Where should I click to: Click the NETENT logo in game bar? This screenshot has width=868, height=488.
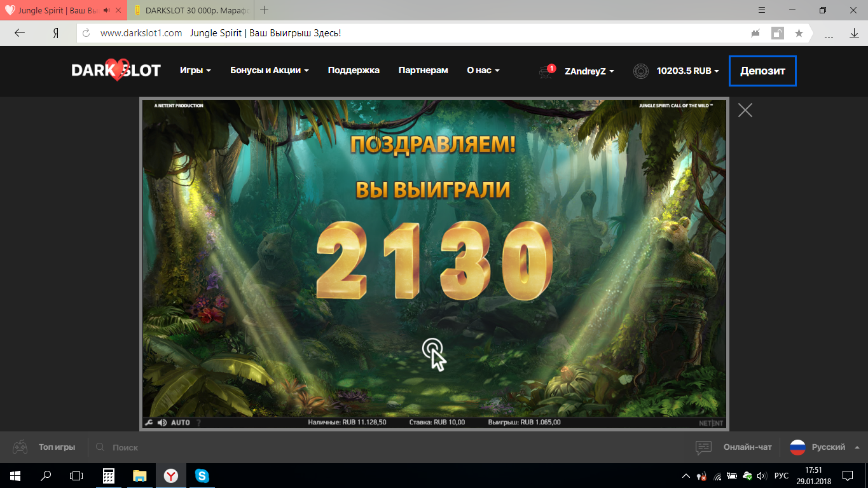[710, 423]
